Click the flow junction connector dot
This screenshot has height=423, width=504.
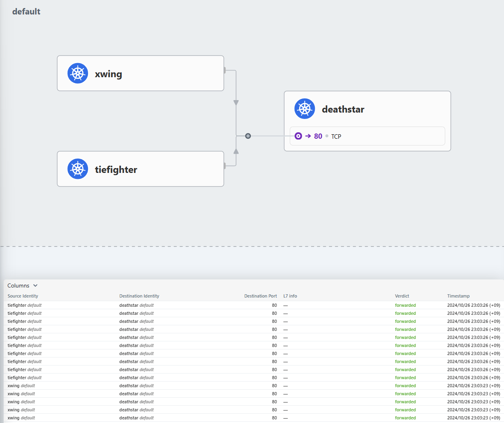[x=248, y=136]
